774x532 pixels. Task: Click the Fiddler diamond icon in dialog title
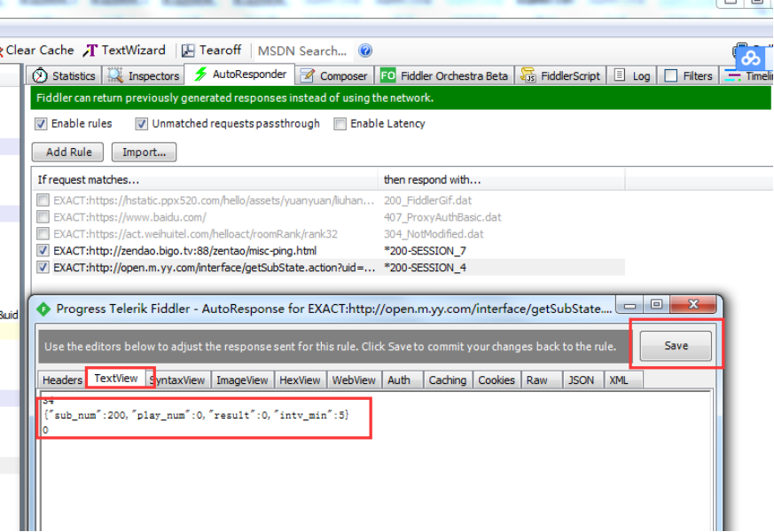[43, 309]
